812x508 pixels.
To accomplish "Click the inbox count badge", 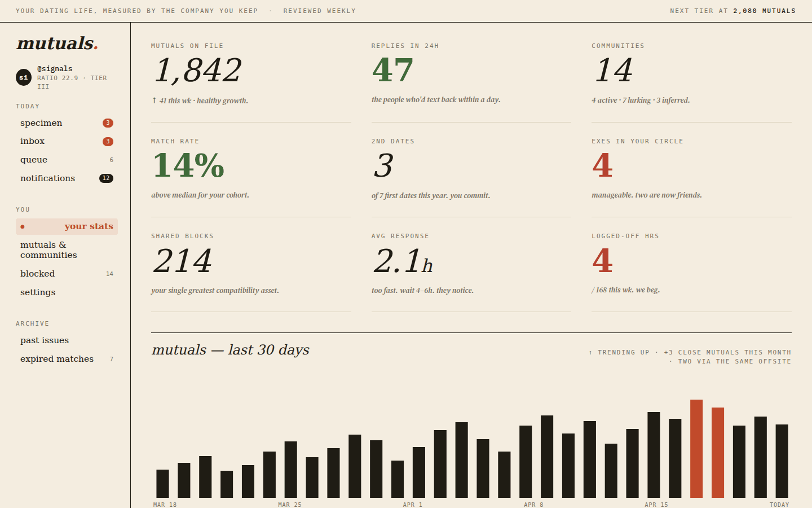I will pos(108,142).
